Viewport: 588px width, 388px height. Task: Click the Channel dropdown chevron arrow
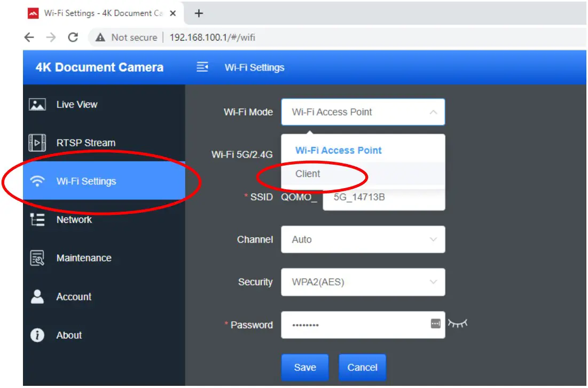(x=433, y=239)
